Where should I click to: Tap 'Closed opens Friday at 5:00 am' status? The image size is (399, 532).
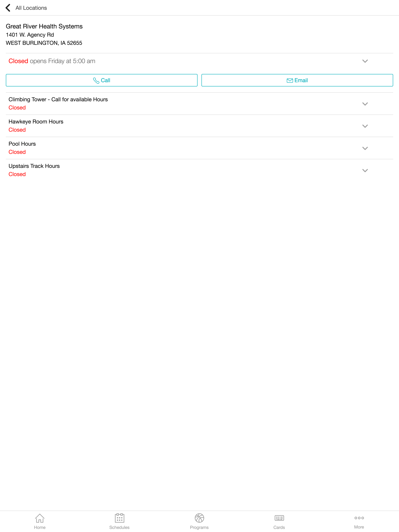pos(52,61)
